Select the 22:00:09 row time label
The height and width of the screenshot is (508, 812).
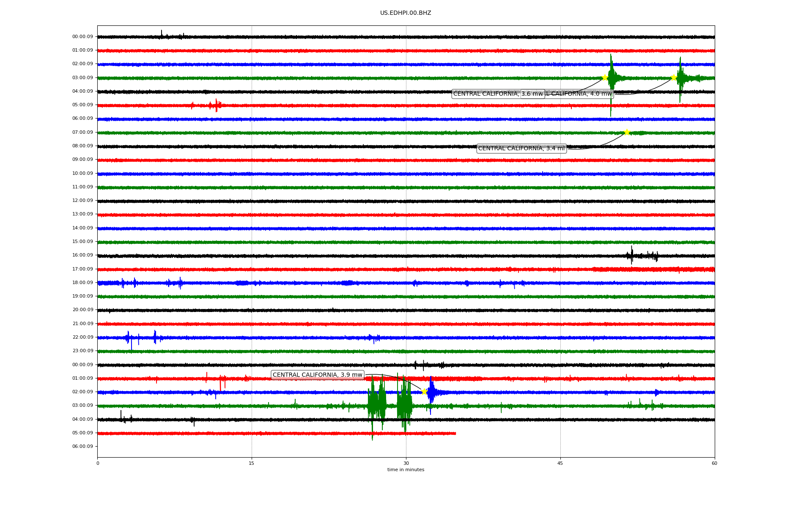tap(82, 337)
